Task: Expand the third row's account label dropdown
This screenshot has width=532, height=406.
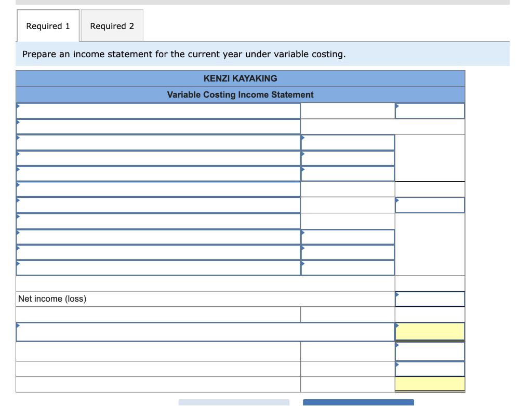Action: click(x=158, y=142)
